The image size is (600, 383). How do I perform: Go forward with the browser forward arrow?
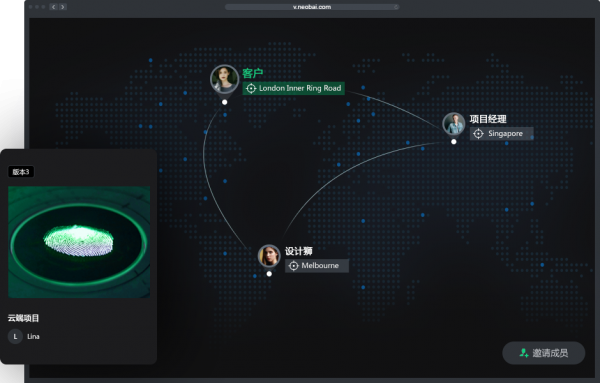(x=63, y=7)
